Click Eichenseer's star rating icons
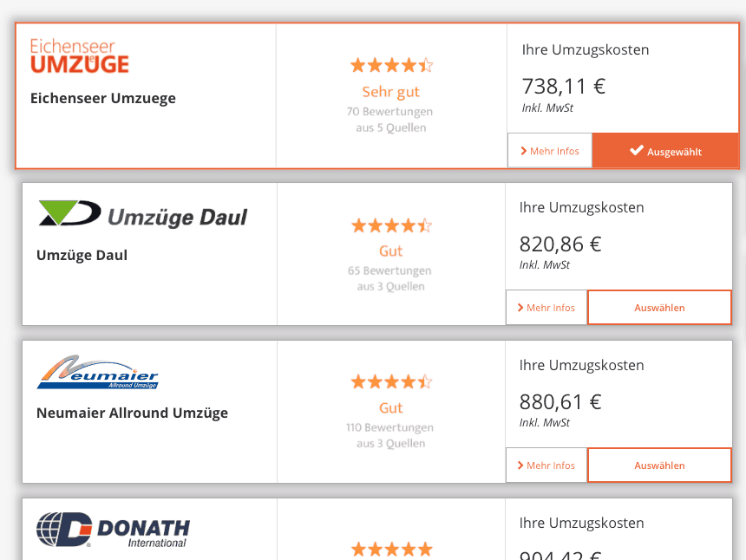 391,65
